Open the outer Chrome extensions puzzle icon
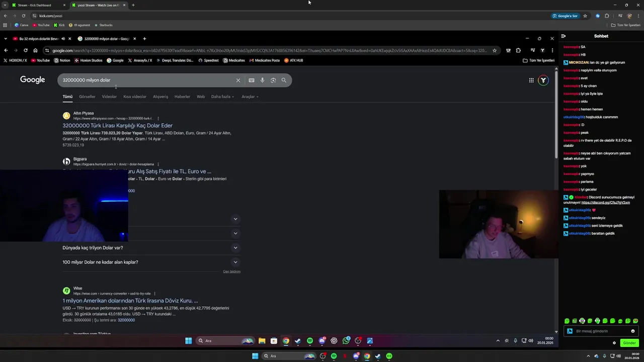The height and width of the screenshot is (362, 644). coord(607,16)
